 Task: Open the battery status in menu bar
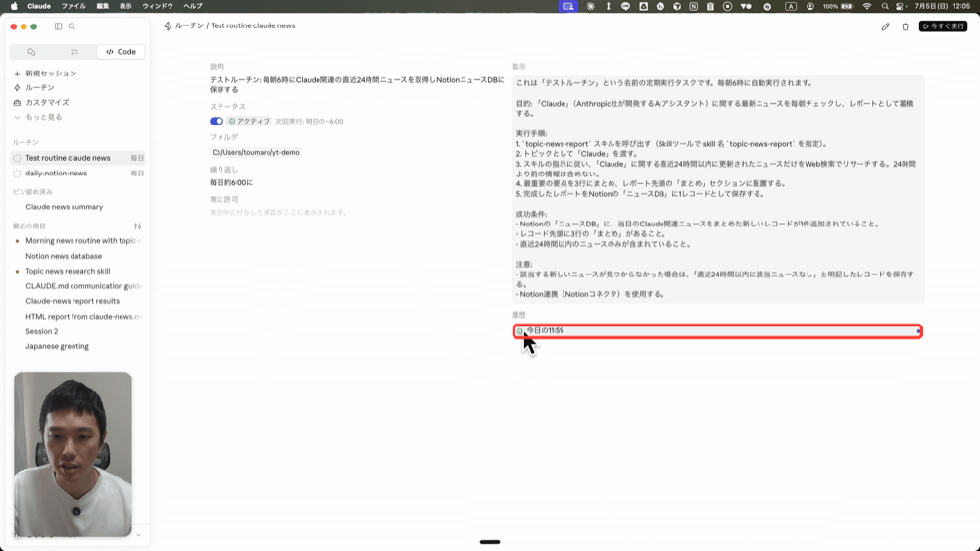pyautogui.click(x=838, y=6)
